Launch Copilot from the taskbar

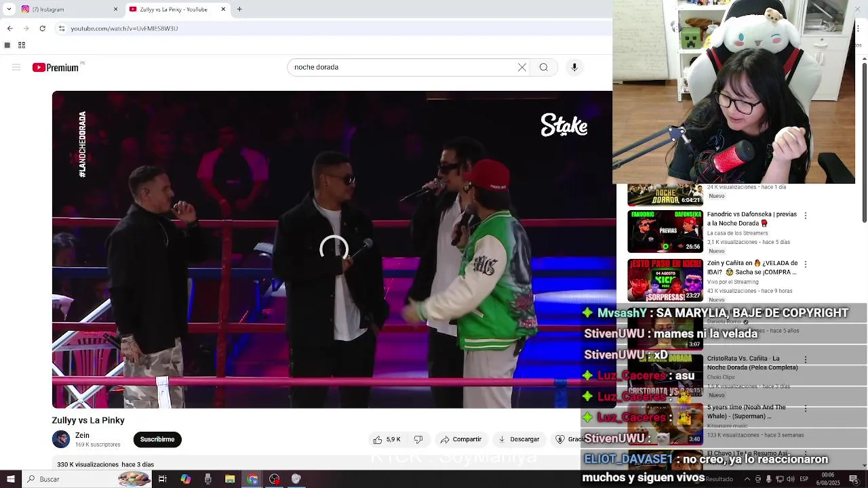185,479
